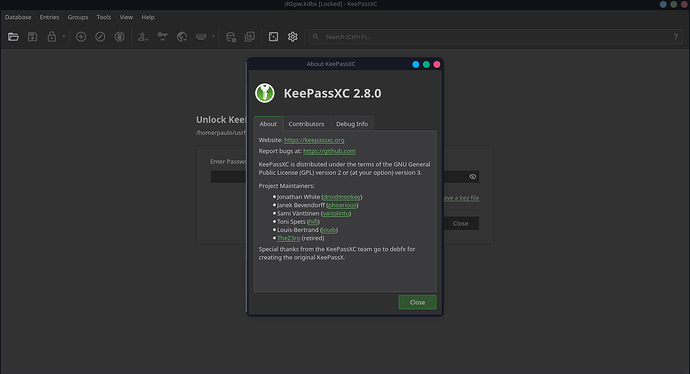This screenshot has height=374, width=690.
Task: Open the https://keepassxc.org website link
Action: click(314, 140)
